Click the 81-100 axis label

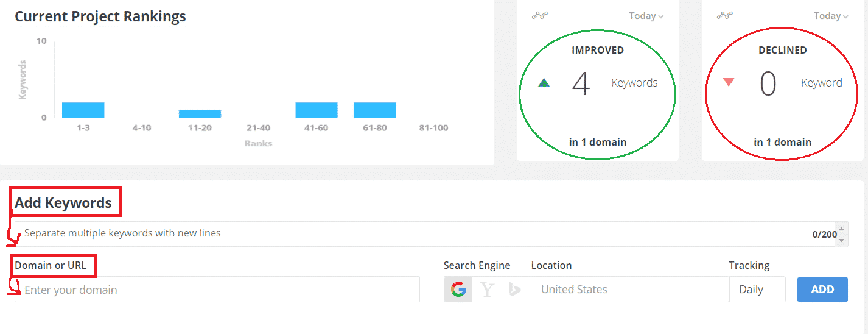(433, 128)
